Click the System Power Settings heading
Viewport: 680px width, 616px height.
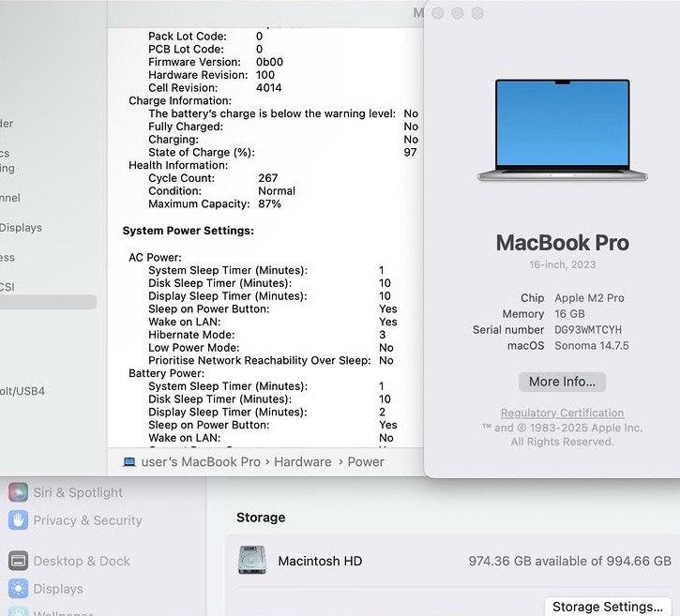point(189,231)
